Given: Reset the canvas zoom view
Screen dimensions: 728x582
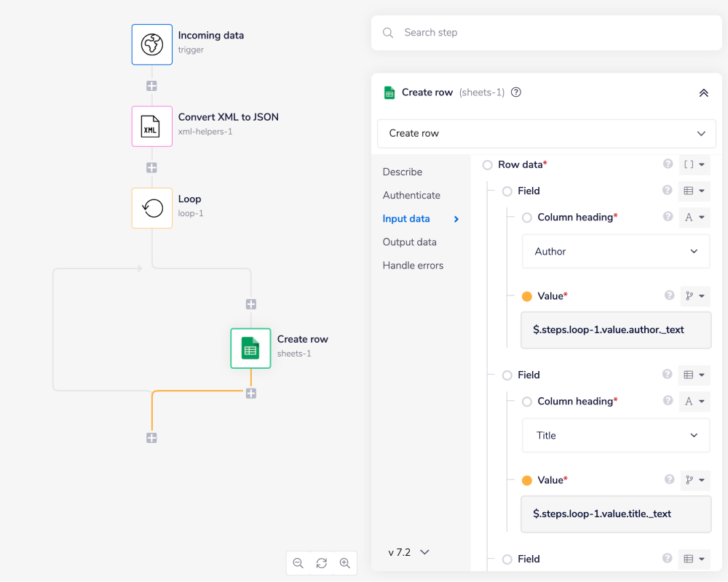Looking at the screenshot, I should pyautogui.click(x=321, y=563).
